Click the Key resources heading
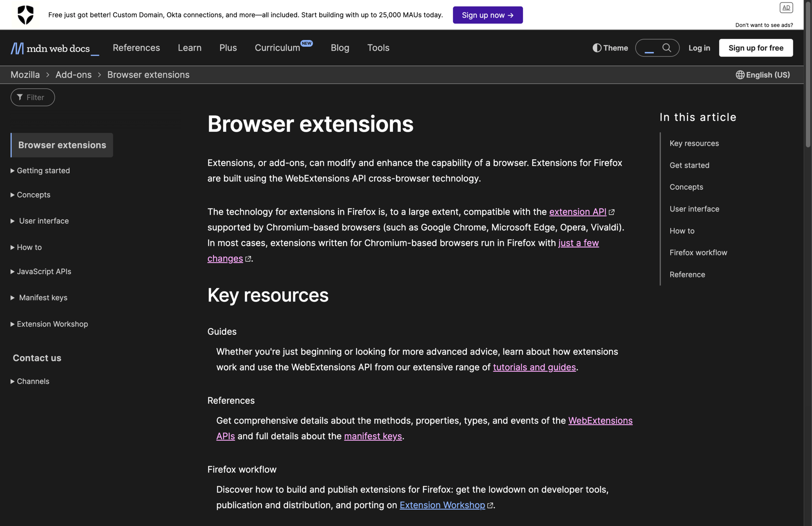 click(x=268, y=295)
